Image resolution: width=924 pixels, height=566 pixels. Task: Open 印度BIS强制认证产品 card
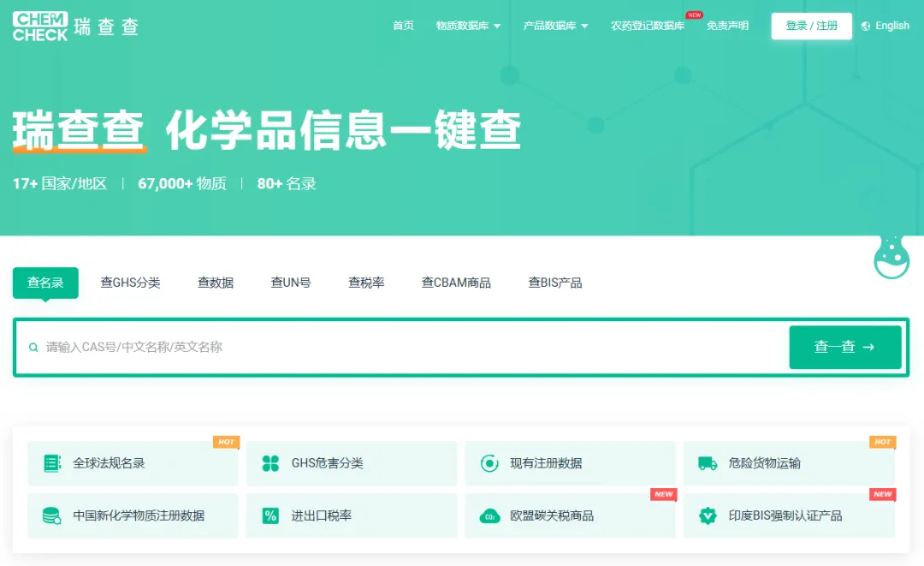click(789, 515)
